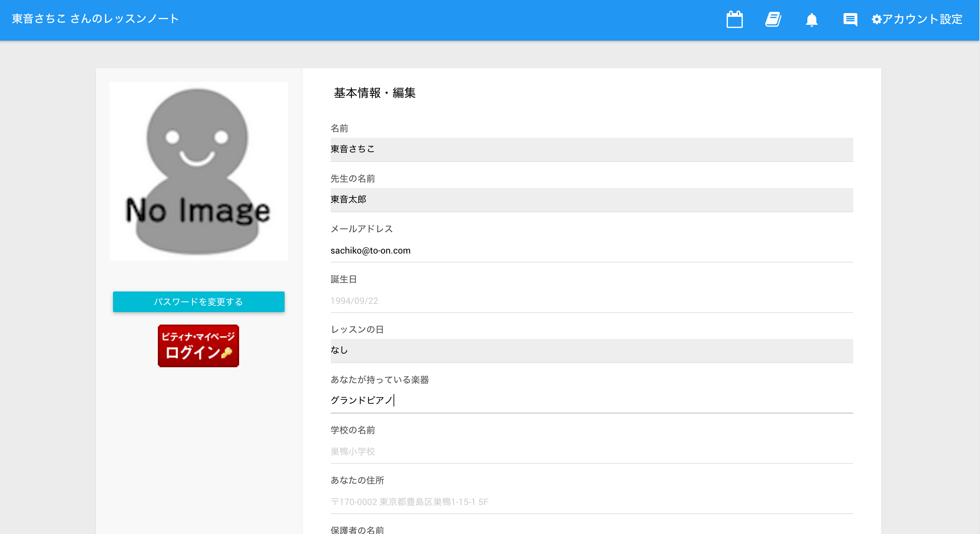Click the 名前 field with 東音さちこ
Image resolution: width=980 pixels, height=534 pixels.
point(592,149)
